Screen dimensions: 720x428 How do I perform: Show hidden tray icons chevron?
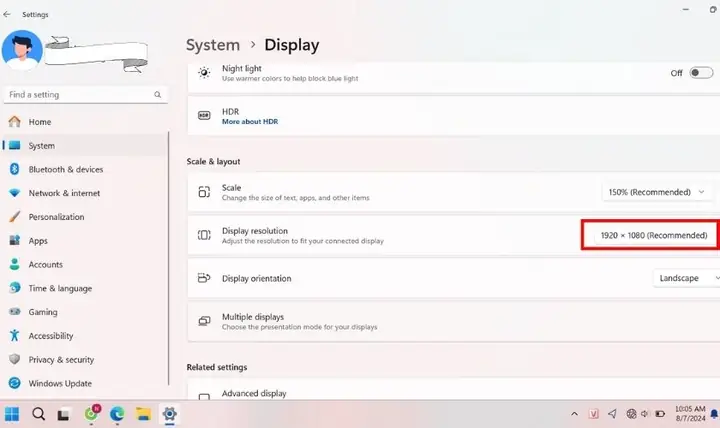pos(574,414)
